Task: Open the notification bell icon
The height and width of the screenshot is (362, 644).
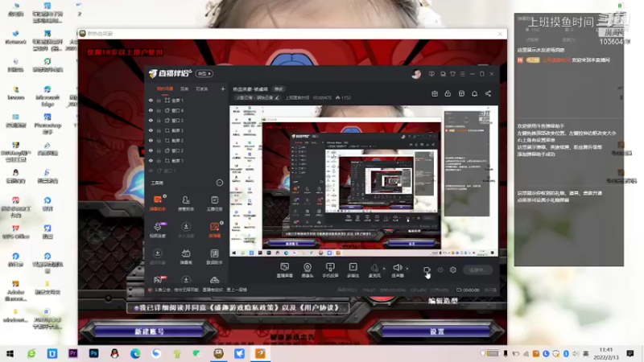Action: coord(474,93)
